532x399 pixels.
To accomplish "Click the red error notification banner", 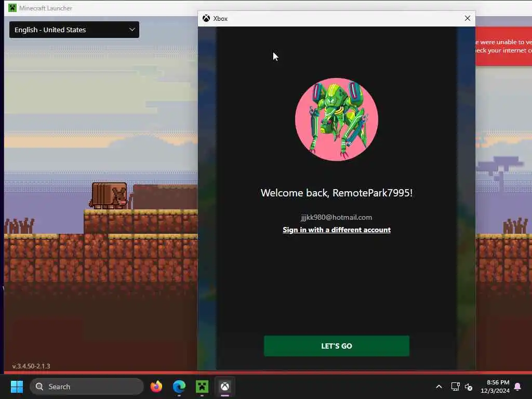I will point(503,46).
